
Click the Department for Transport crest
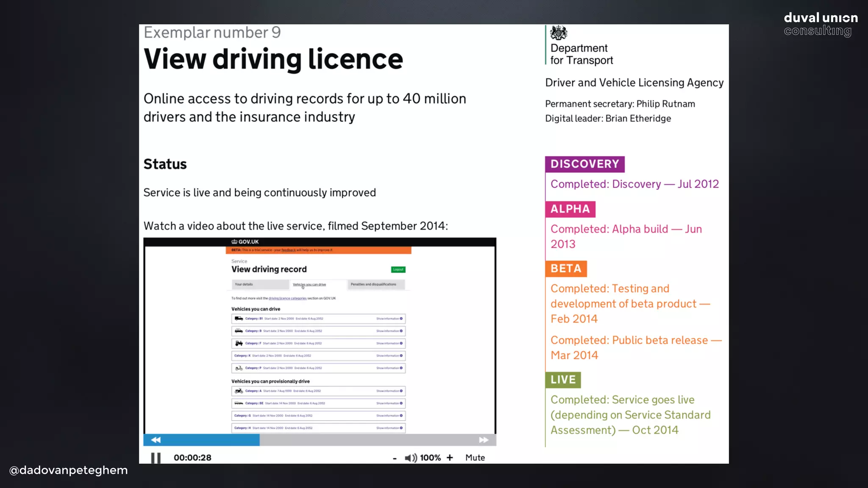coord(559,33)
